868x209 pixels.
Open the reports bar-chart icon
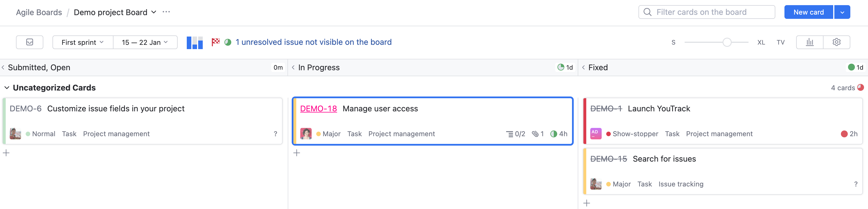click(x=810, y=42)
